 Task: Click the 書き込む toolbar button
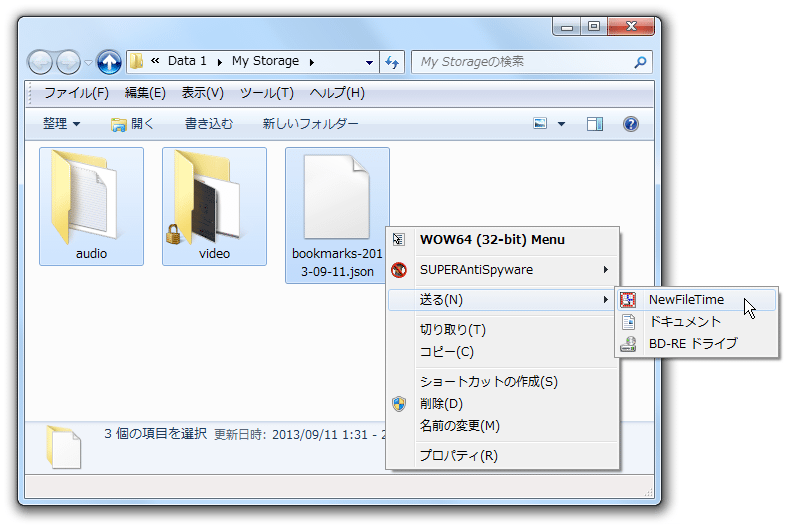[x=209, y=124]
